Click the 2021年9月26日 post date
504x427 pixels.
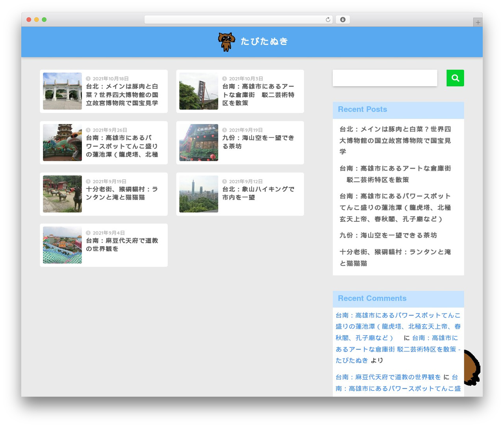[110, 130]
